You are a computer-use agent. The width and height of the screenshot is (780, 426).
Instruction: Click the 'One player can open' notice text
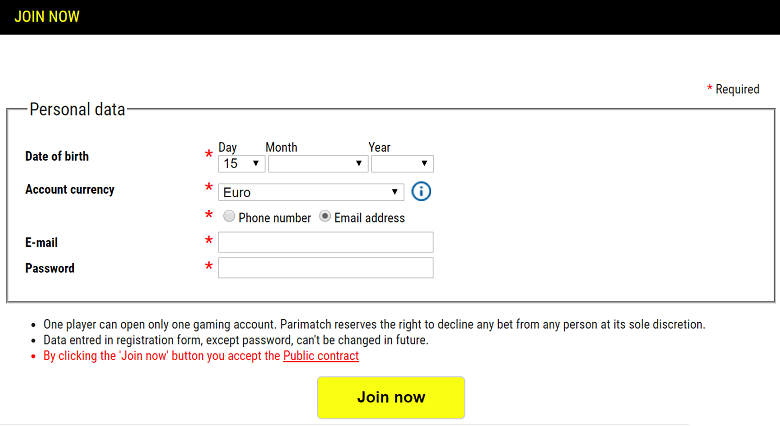pos(374,324)
